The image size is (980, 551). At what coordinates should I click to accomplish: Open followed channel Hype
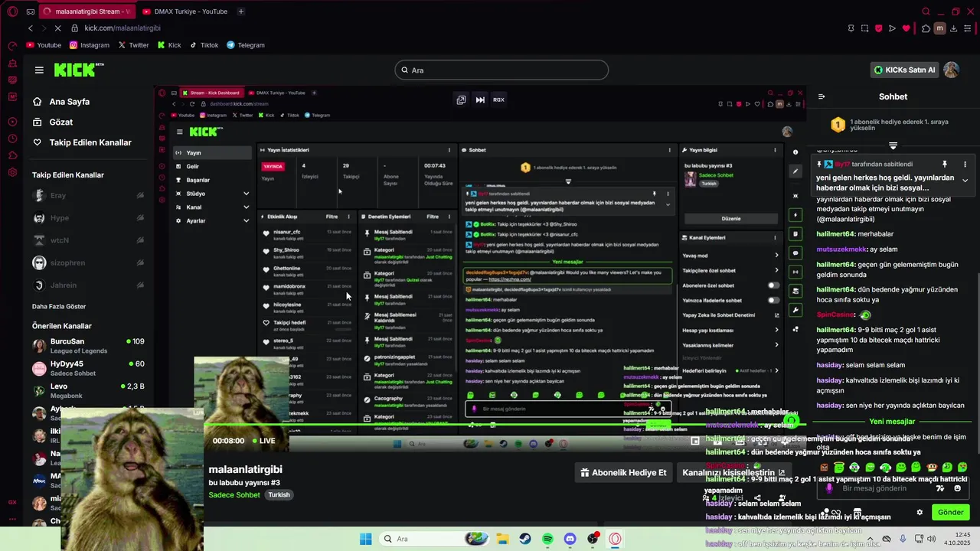point(89,218)
